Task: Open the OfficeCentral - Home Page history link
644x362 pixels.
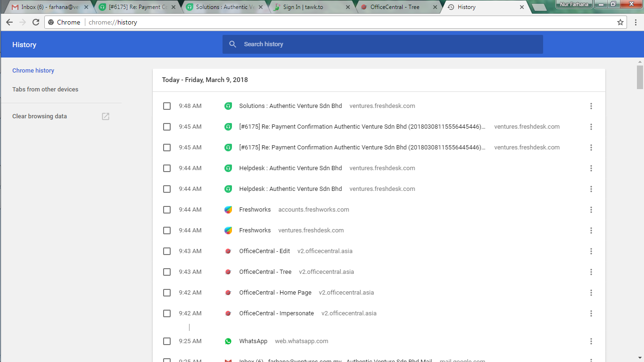Action: click(x=275, y=293)
